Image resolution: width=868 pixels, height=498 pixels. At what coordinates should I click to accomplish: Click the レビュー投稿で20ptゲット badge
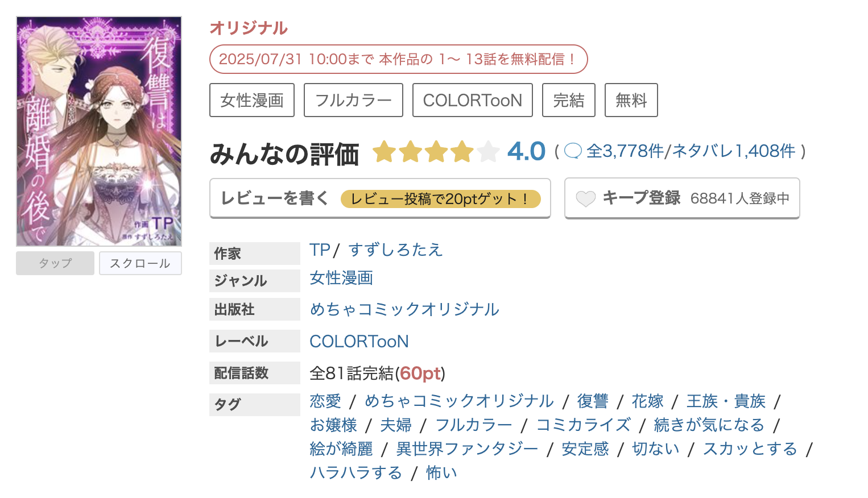[x=441, y=199]
